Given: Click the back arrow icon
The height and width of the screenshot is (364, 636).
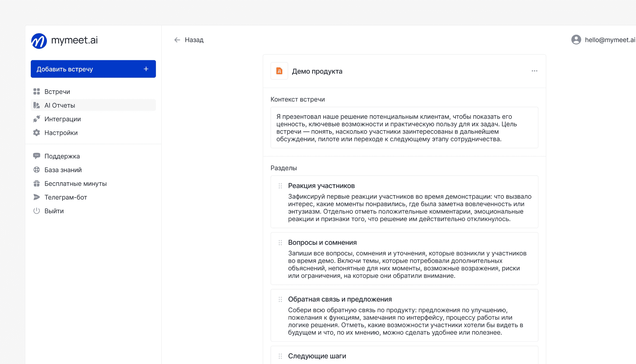Looking at the screenshot, I should point(177,40).
